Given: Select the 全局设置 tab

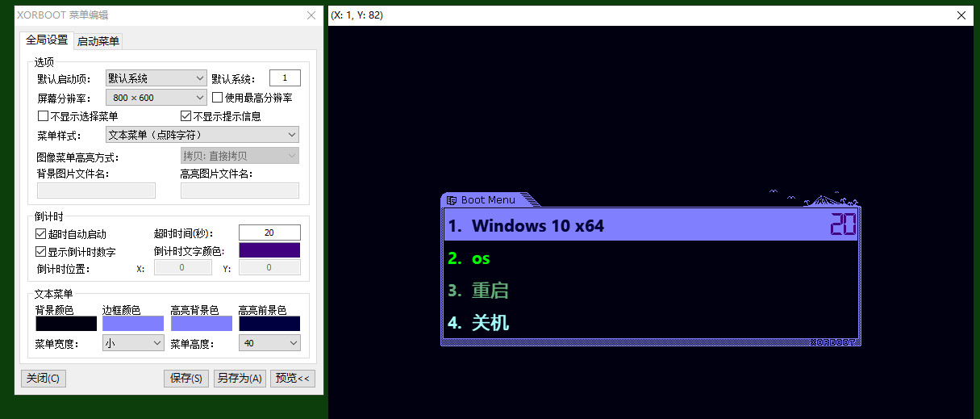Looking at the screenshot, I should tap(47, 40).
